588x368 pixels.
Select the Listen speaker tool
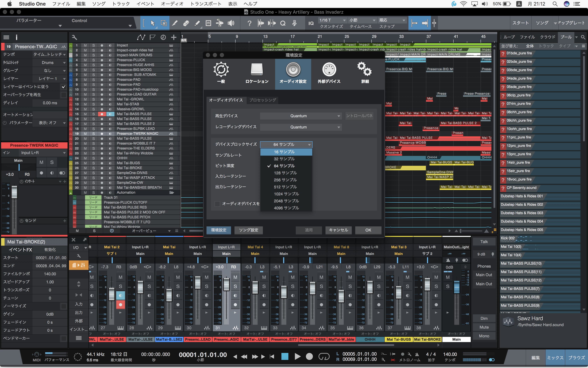pyautogui.click(x=231, y=23)
